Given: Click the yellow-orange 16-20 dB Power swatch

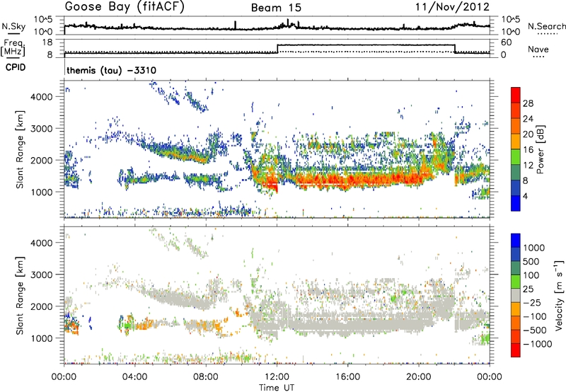Looking at the screenshot, I should [516, 142].
